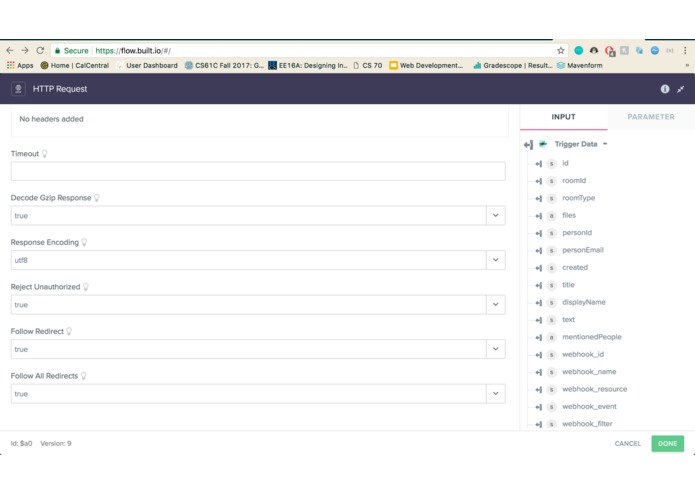695x494 pixels.
Task: Click the DONE button
Action: 668,443
